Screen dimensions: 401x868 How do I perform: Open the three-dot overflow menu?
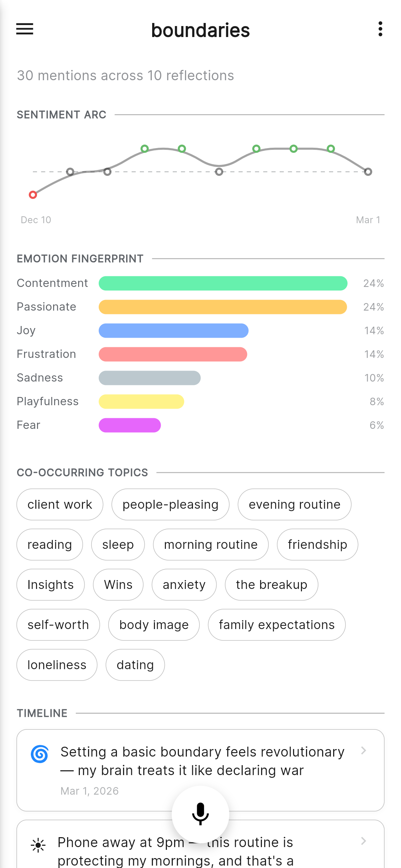[380, 29]
